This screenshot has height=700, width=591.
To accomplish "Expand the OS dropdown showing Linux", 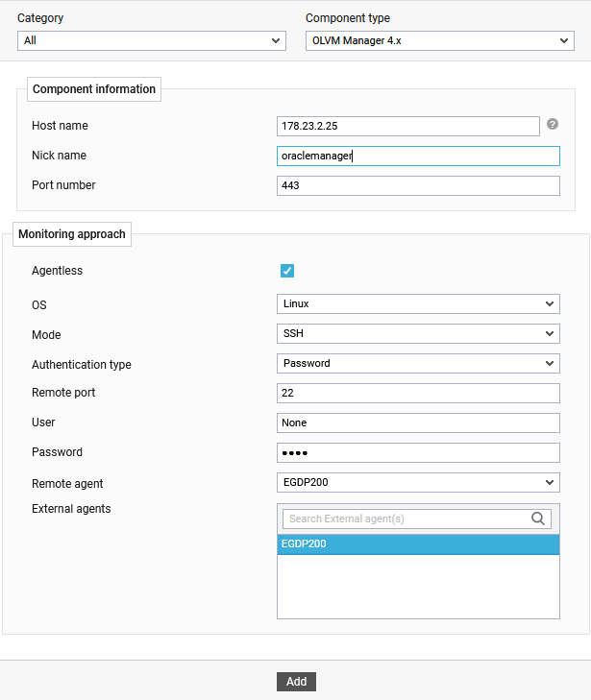I will (x=418, y=304).
